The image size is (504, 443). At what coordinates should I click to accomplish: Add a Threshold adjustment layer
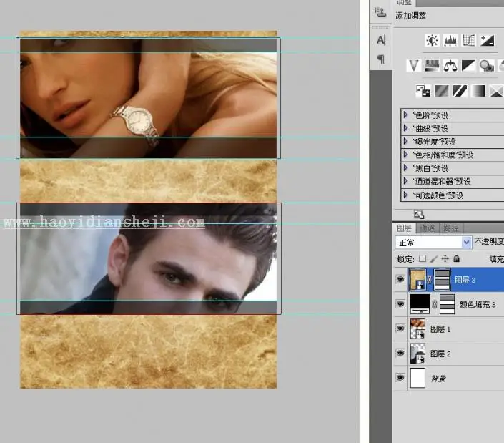pyautogui.click(x=460, y=91)
